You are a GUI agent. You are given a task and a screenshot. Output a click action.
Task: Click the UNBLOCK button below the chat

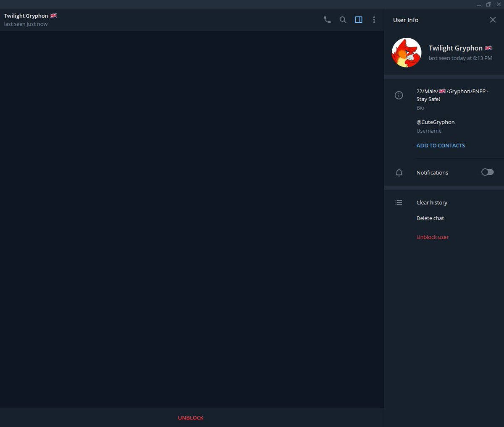191,418
